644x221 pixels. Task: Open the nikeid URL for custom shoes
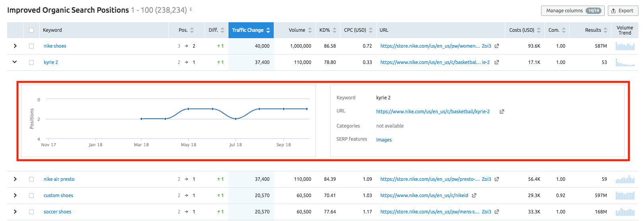coord(424,196)
